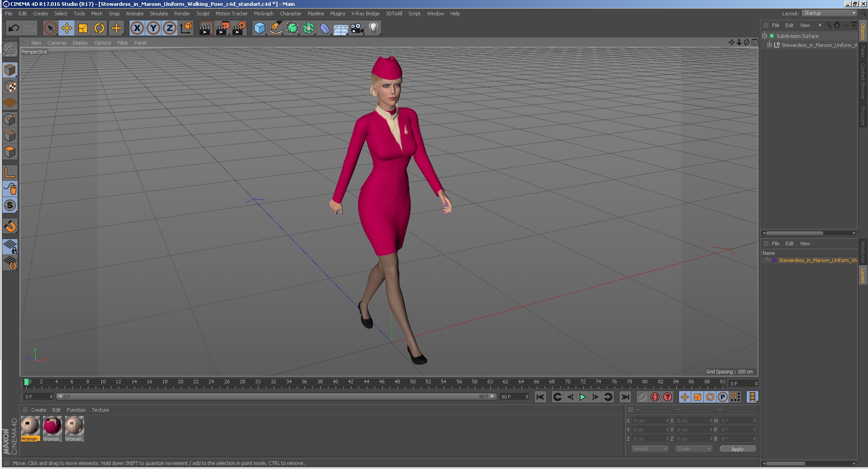The height and width of the screenshot is (469, 868).
Task: Add a Light object
Action: (x=374, y=28)
